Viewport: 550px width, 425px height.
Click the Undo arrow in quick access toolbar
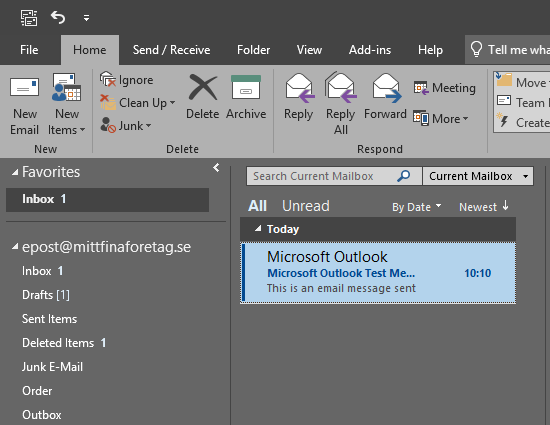(58, 17)
